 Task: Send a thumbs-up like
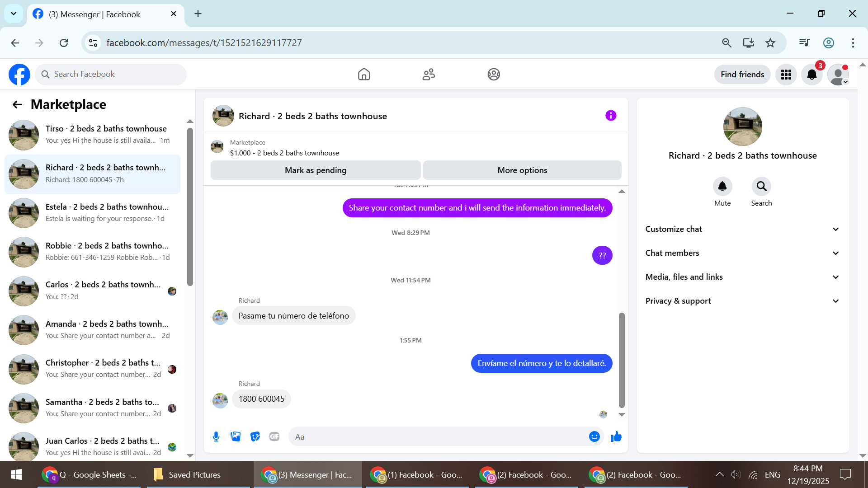pyautogui.click(x=616, y=436)
